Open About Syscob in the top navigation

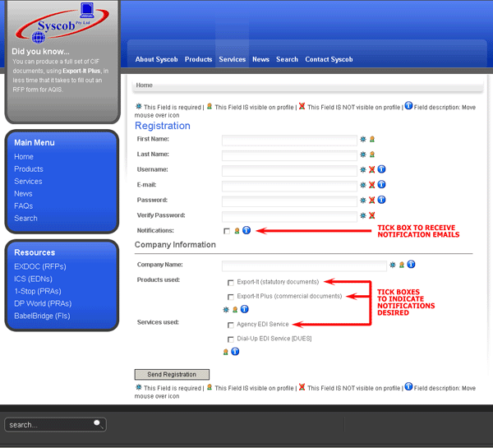[x=156, y=59]
